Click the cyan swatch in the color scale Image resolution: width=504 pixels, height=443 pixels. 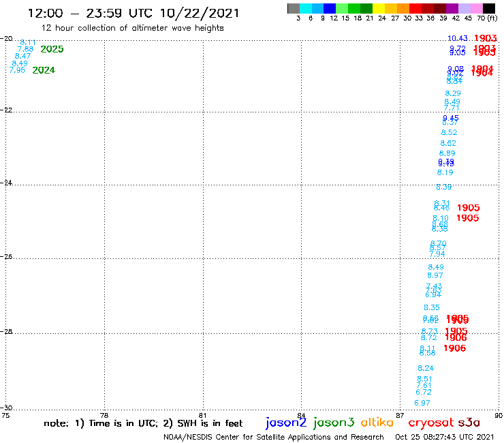click(x=306, y=8)
